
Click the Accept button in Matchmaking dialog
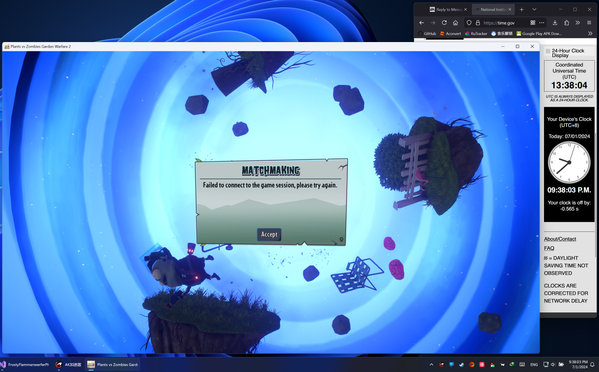(x=269, y=235)
